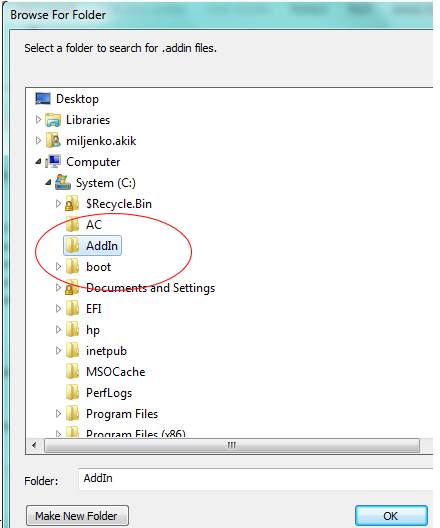The width and height of the screenshot is (440, 528).
Task: Collapse the Computer tree node
Action: tap(38, 162)
